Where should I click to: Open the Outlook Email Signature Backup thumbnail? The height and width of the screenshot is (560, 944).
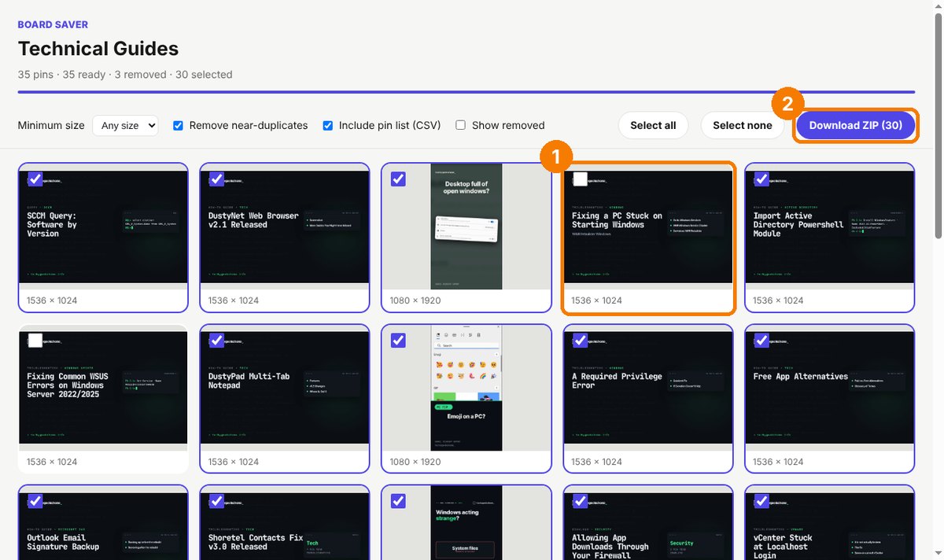[x=103, y=523]
